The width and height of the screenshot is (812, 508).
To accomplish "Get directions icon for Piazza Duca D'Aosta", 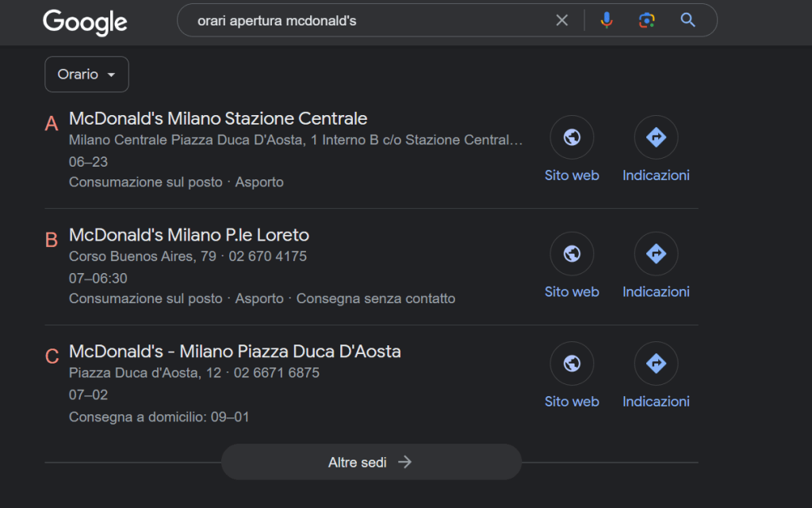I will click(x=656, y=364).
